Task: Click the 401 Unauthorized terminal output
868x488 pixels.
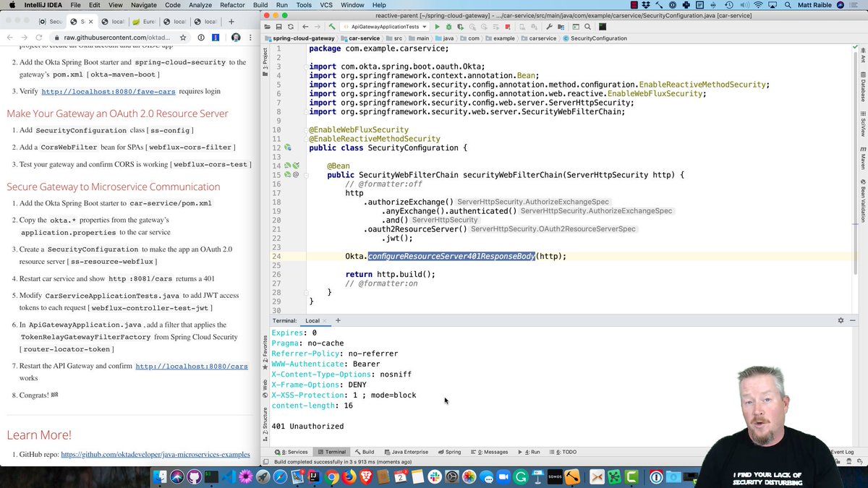Action: tap(307, 427)
